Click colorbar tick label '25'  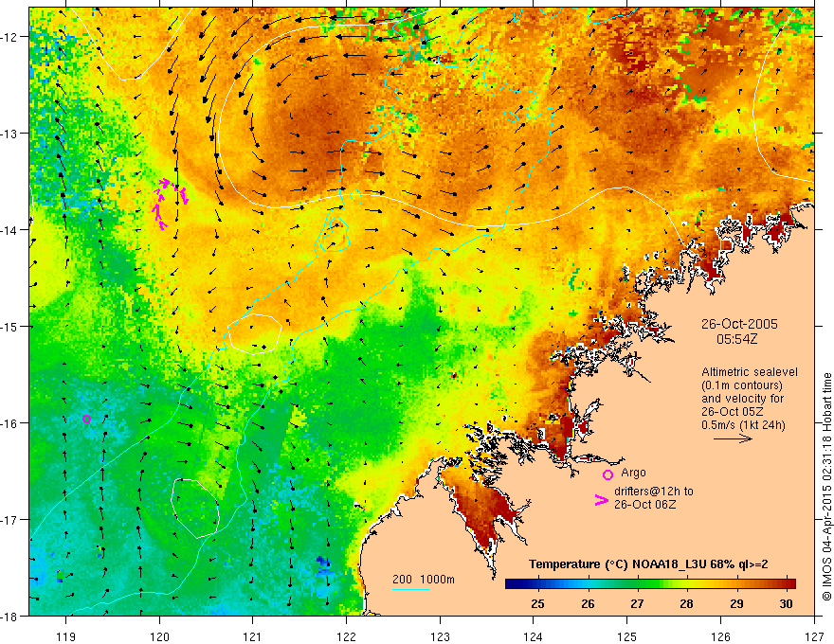point(537,603)
